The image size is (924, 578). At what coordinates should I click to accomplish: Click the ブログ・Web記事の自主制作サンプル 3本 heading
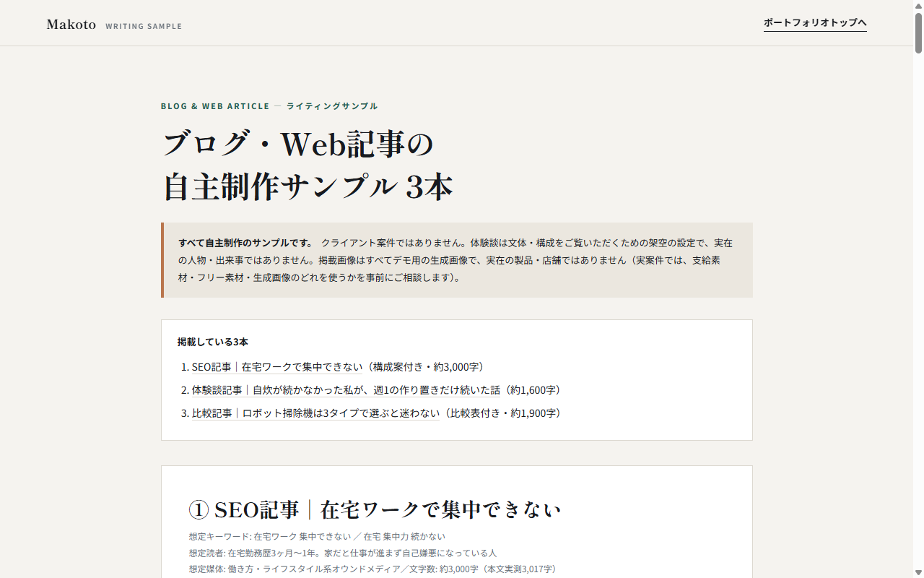(x=308, y=165)
